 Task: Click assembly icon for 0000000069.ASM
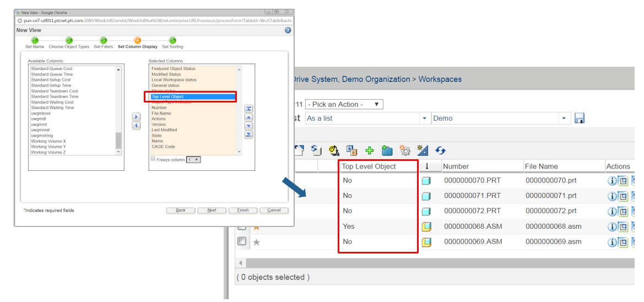[426, 241]
